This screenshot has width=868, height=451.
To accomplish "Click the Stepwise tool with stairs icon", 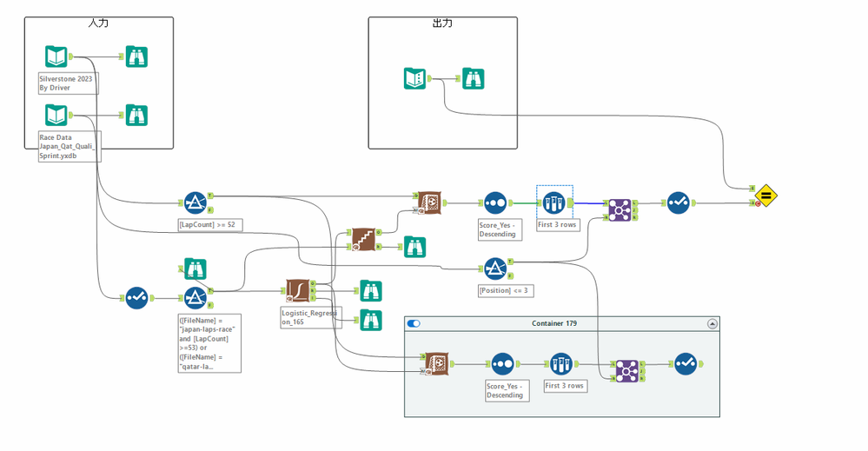I will [363, 239].
